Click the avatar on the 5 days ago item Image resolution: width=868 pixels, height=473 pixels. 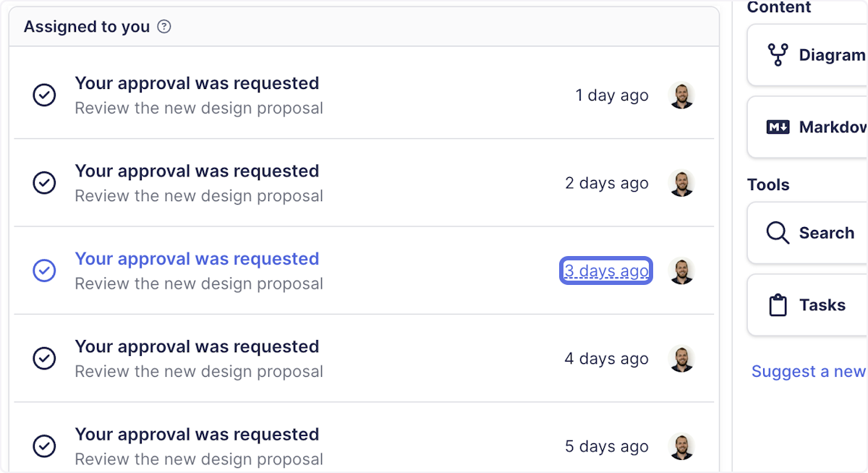click(x=681, y=446)
